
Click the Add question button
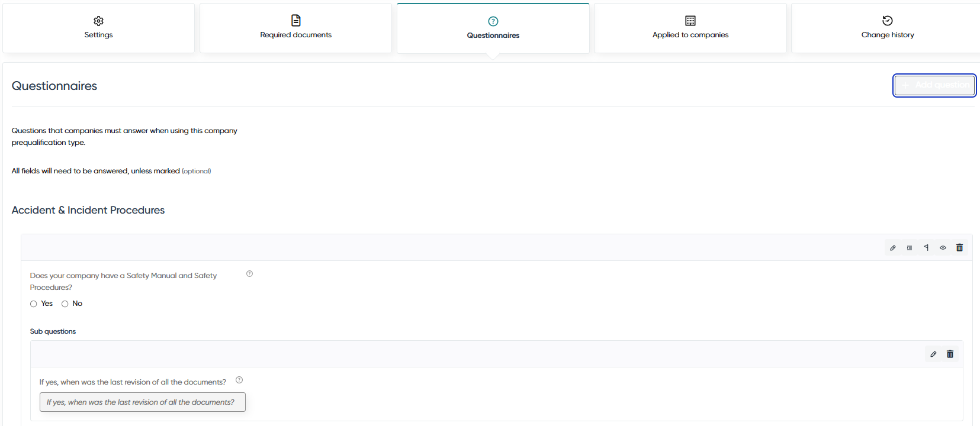[934, 86]
